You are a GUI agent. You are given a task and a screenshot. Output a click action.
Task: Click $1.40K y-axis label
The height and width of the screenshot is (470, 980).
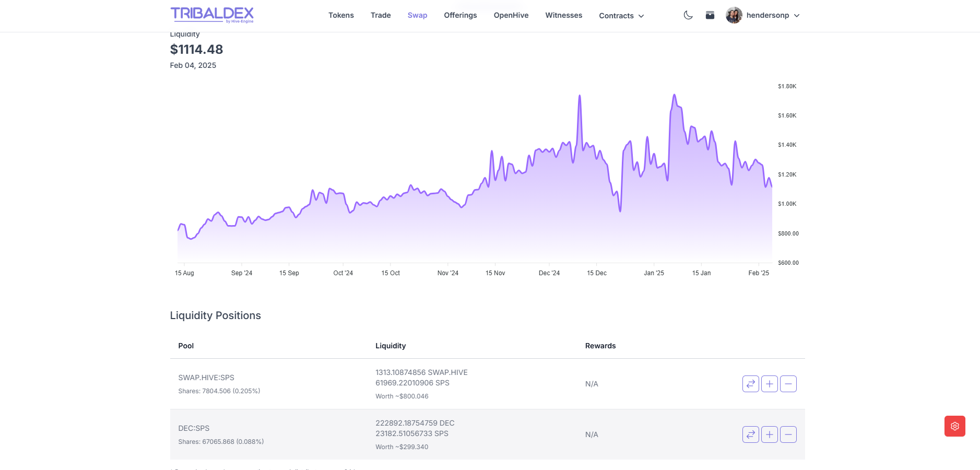[787, 145]
